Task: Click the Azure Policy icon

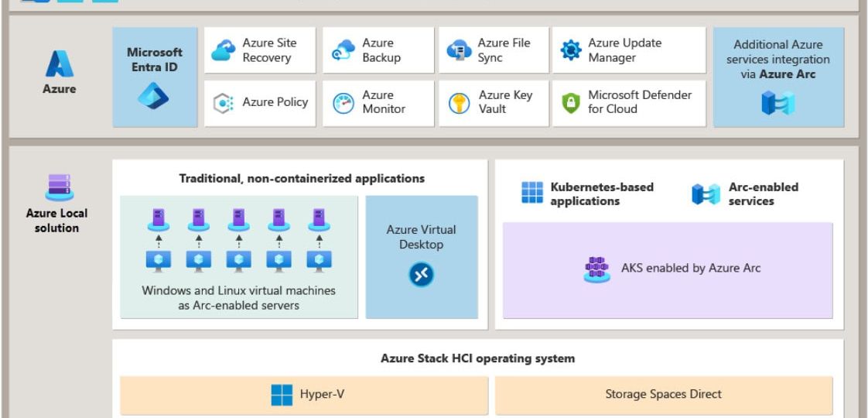Action: coord(224,103)
